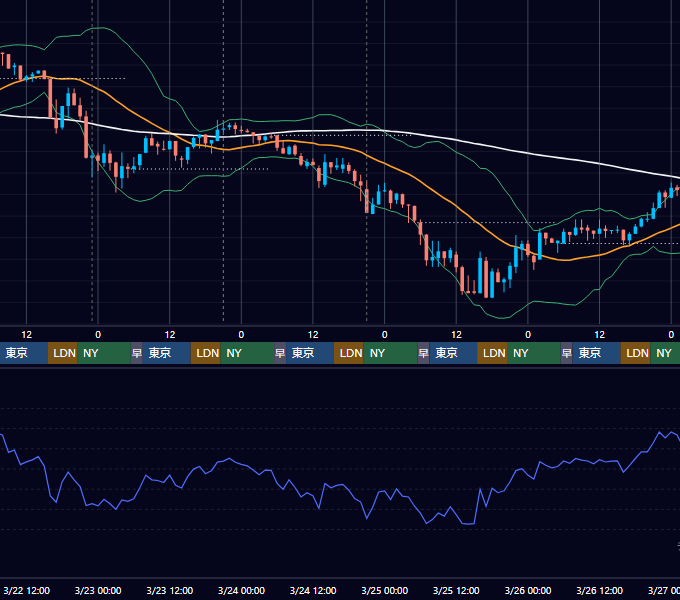Select the NY session block starting 3/23 evening
The width and height of the screenshot is (680, 600).
[247, 353]
